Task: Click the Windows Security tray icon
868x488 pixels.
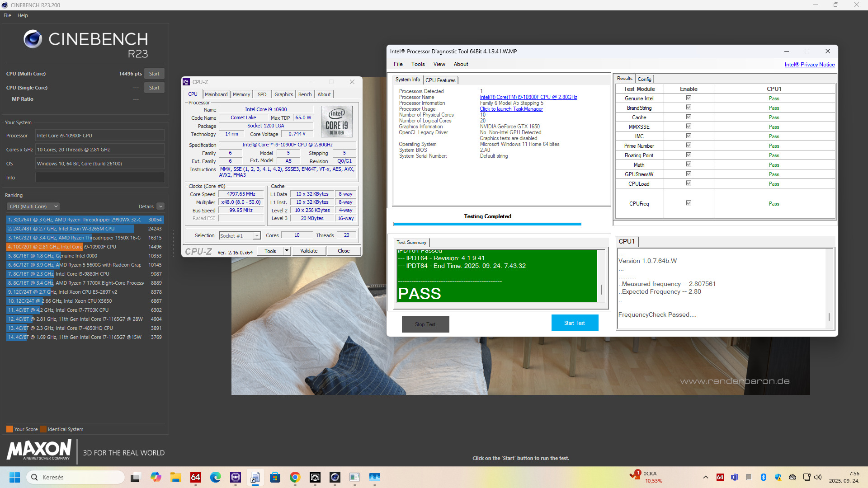Action: [x=778, y=477]
